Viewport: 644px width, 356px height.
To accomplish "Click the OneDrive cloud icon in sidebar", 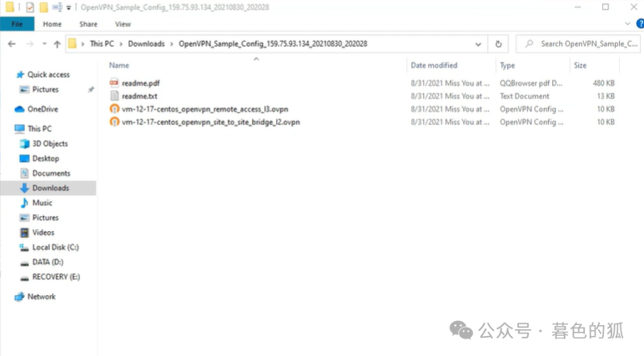I will click(x=19, y=109).
